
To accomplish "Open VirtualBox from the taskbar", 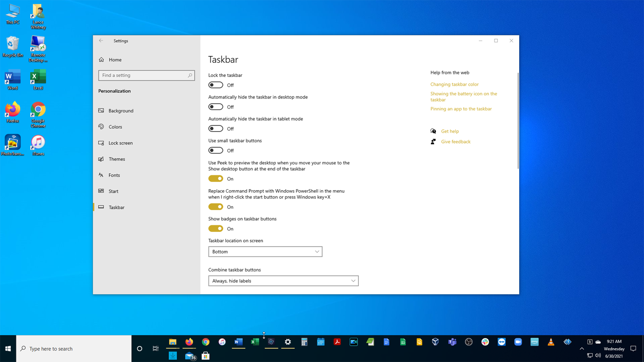I will click(435, 342).
